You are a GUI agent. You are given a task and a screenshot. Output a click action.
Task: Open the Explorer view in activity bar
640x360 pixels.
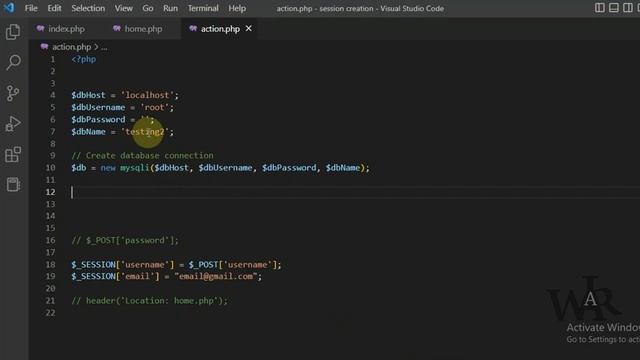(13, 31)
